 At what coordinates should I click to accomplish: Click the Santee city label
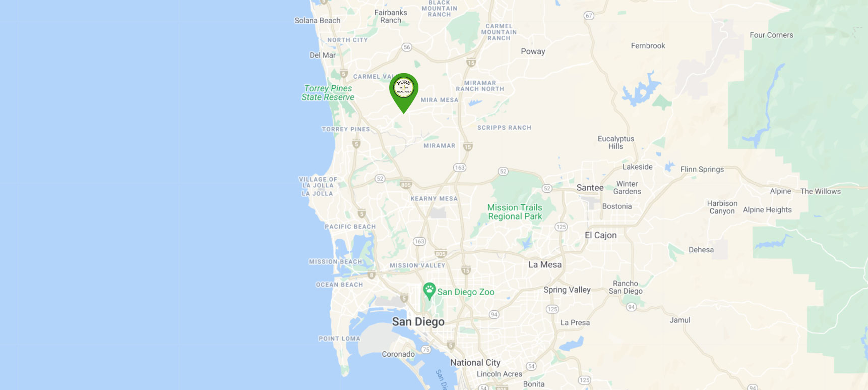pyautogui.click(x=590, y=188)
